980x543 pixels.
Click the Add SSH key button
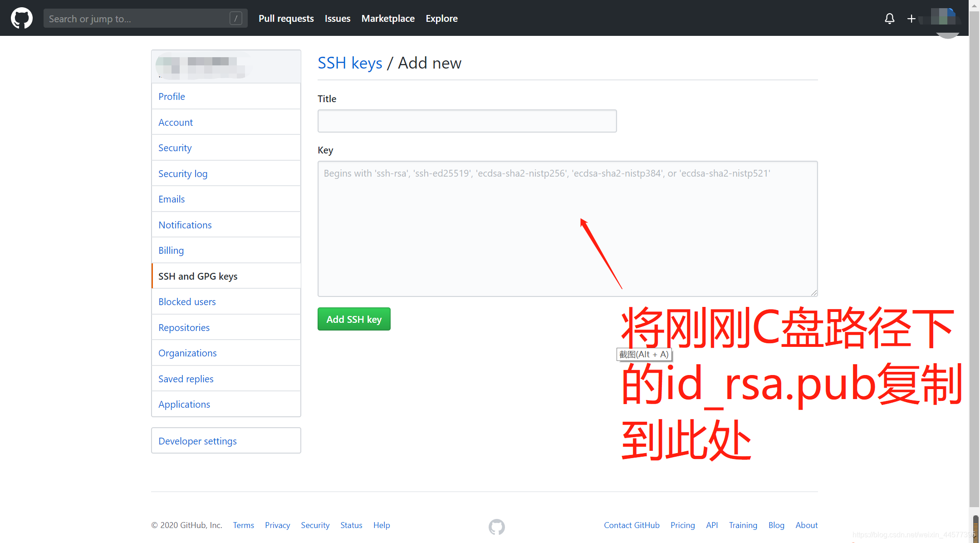354,319
